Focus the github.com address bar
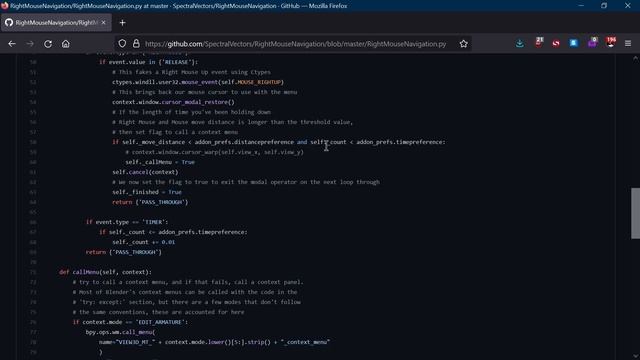640x360 pixels. [x=296, y=44]
